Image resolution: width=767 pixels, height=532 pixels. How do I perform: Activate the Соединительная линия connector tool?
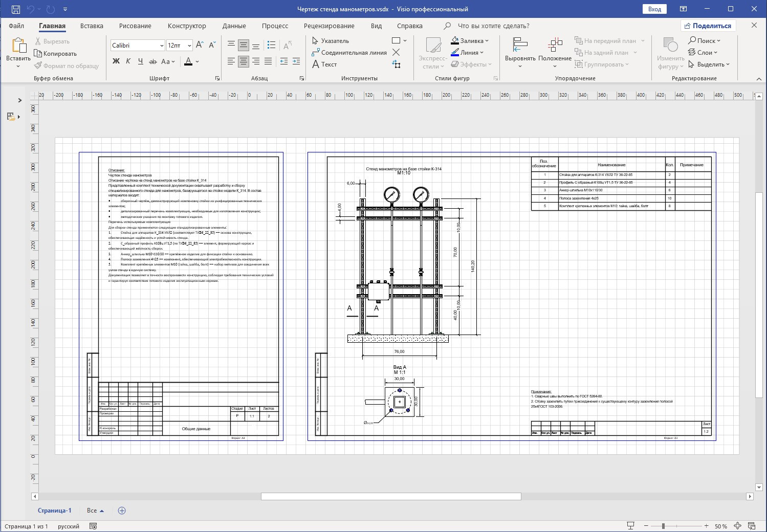[349, 53]
